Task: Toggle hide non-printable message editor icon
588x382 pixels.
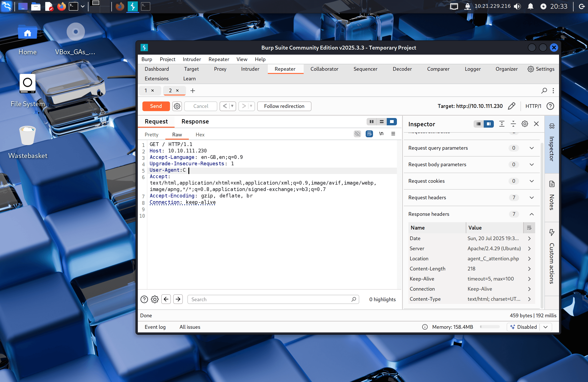Action: pyautogui.click(x=357, y=134)
